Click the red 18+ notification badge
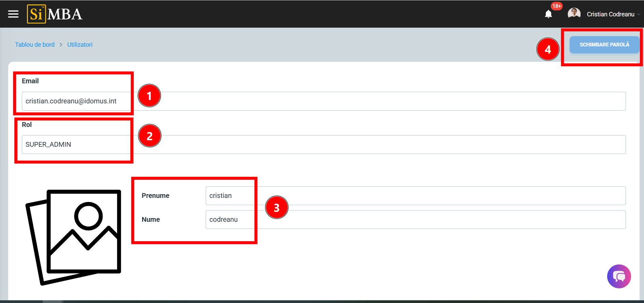 coord(556,6)
